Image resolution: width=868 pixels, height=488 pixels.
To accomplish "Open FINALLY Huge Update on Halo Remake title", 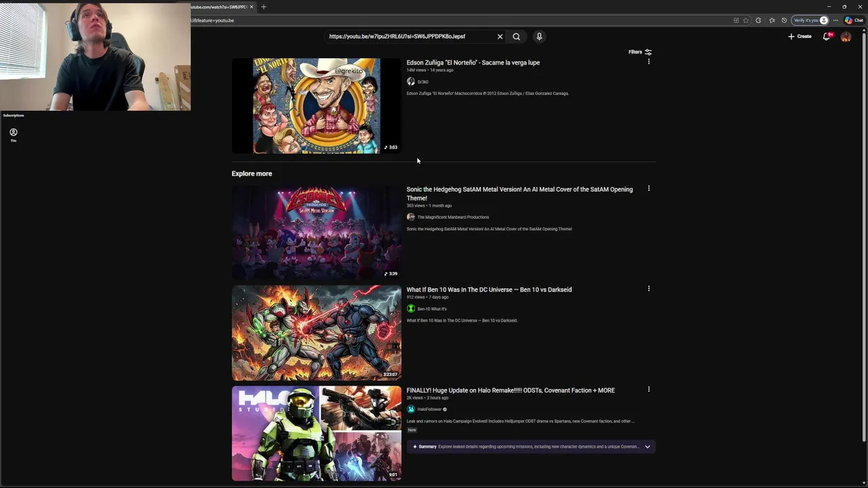I will (x=511, y=390).
